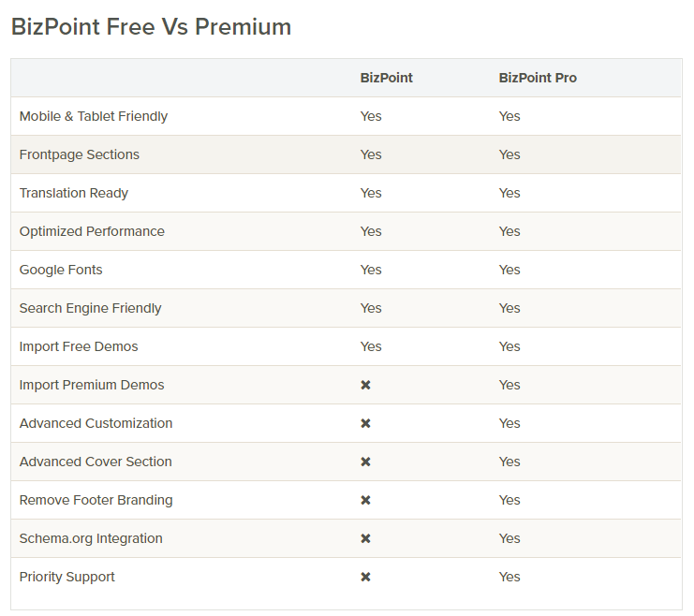Click the X icon for Advanced Cover Section
Viewport: 694px width, 616px height.
point(365,462)
